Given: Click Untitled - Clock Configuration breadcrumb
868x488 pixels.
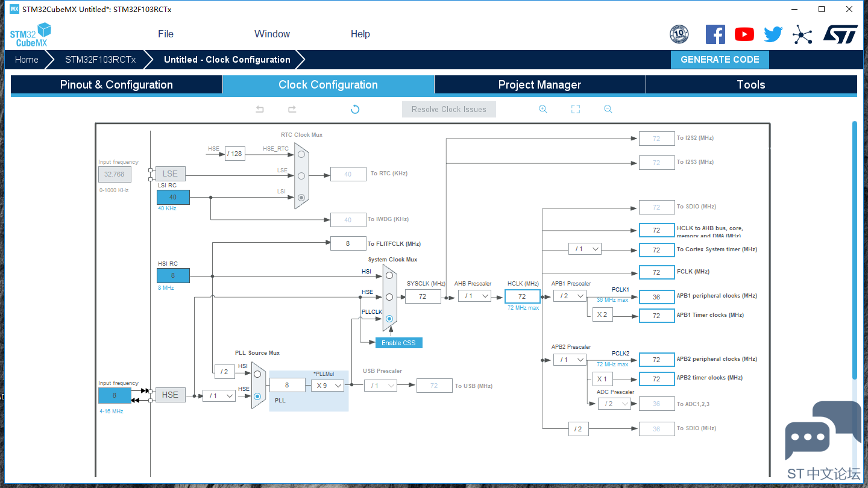Looking at the screenshot, I should 227,60.
